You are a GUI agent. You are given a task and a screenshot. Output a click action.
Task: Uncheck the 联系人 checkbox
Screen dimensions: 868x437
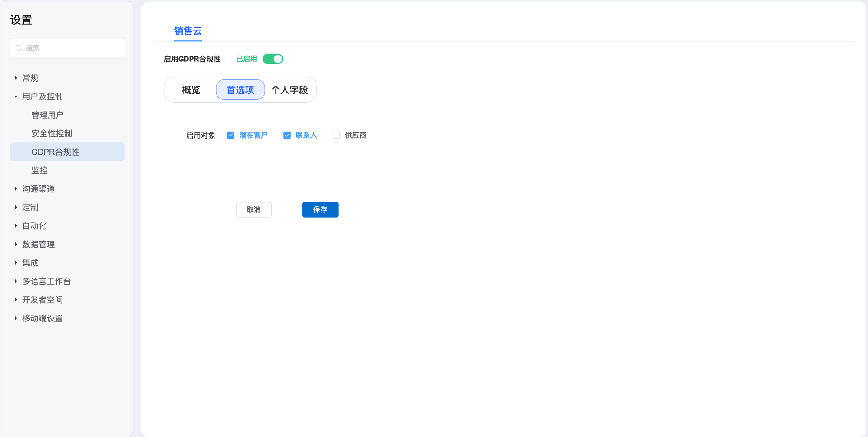tap(287, 136)
